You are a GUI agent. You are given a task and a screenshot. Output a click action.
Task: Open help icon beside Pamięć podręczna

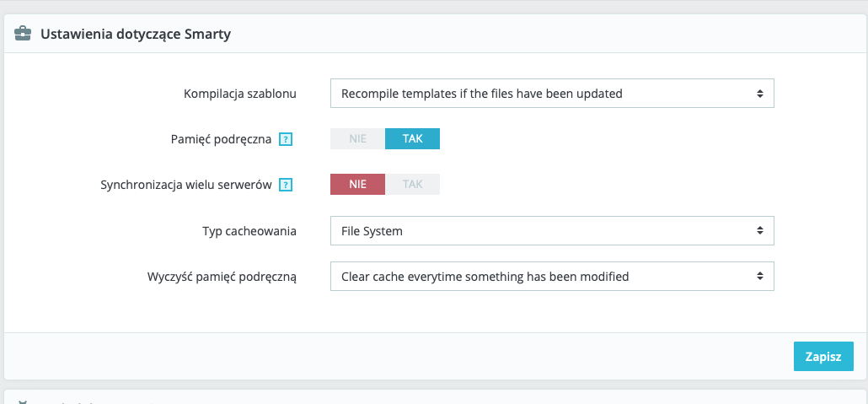coord(285,139)
